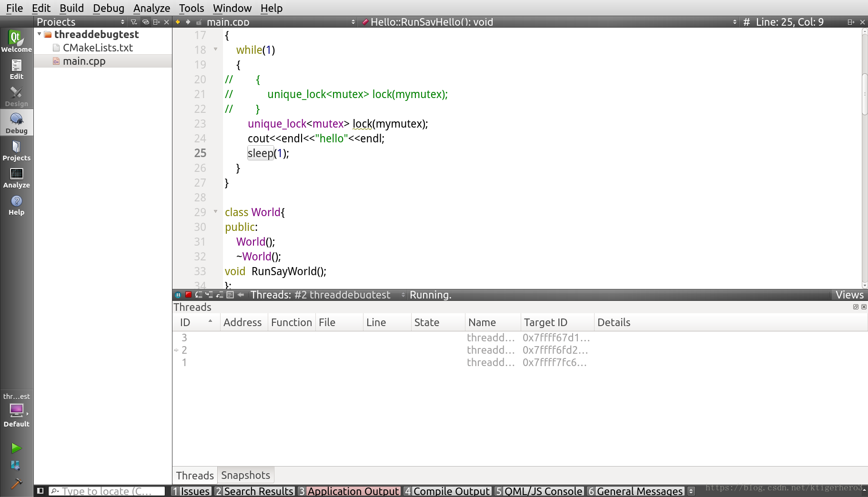
Task: Switch to Debug mode
Action: pos(16,123)
